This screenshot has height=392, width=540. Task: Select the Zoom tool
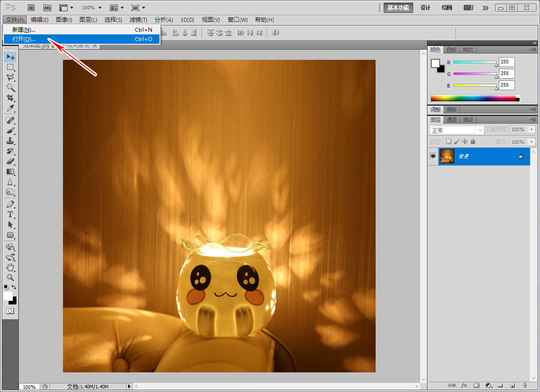pyautogui.click(x=11, y=278)
